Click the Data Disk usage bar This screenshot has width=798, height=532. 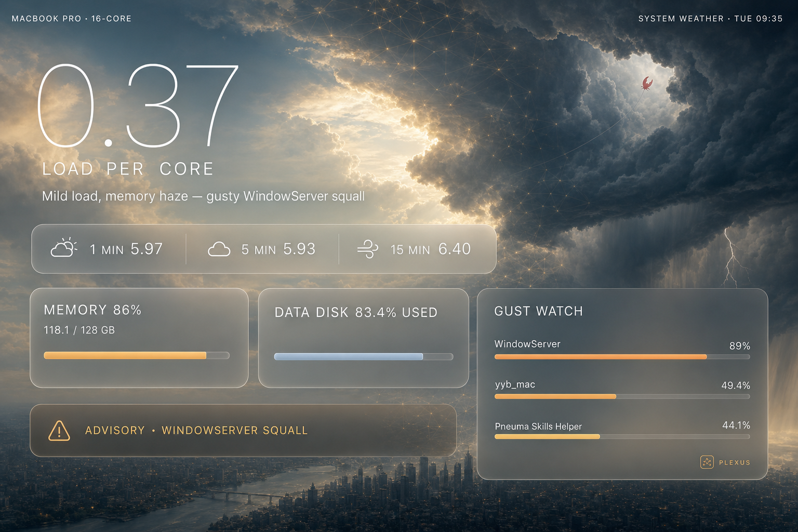[364, 356]
